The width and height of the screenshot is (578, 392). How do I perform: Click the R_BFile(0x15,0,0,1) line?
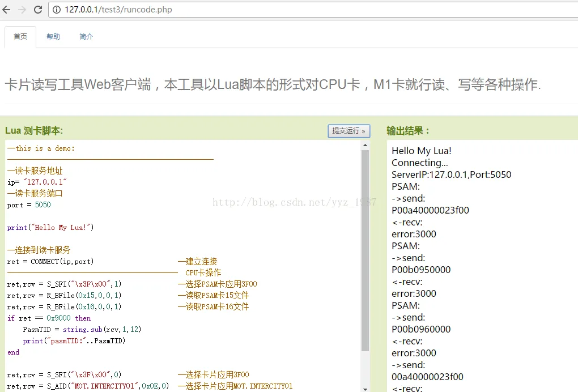coord(64,296)
